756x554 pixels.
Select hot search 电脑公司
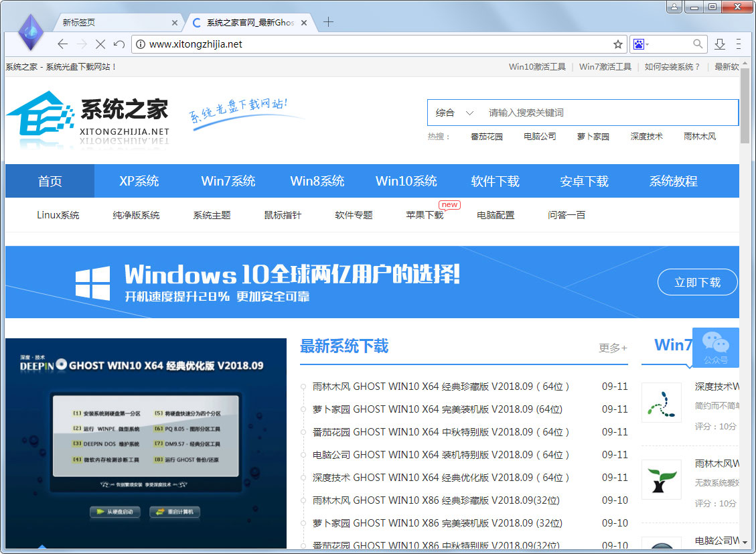[540, 137]
